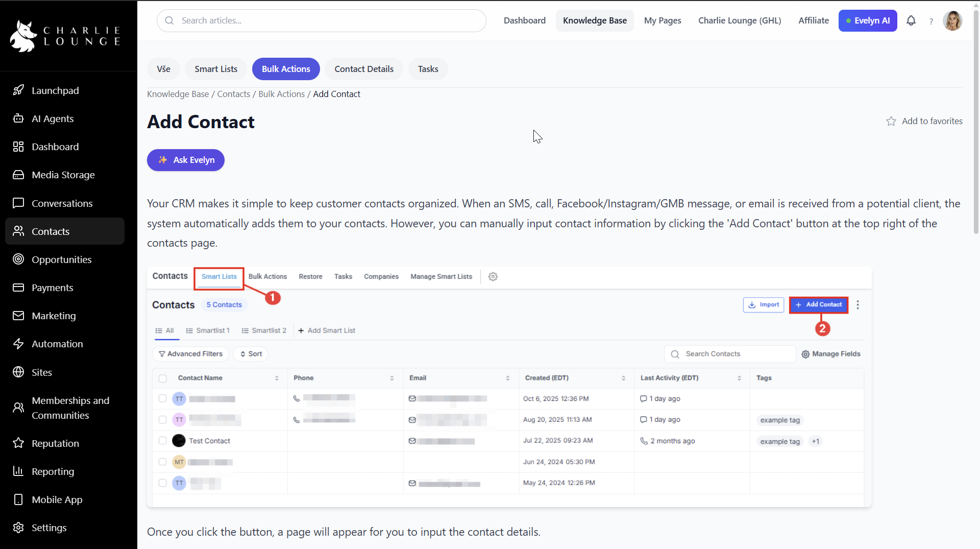Open notifications with the bell icon
Image resolution: width=980 pixels, height=549 pixels.
[x=911, y=20]
